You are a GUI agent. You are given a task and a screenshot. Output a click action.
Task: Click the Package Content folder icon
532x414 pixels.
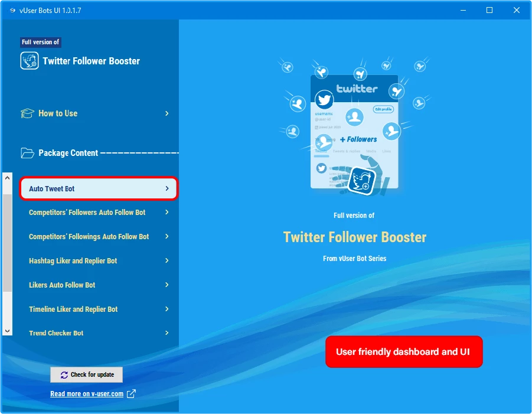pos(28,153)
